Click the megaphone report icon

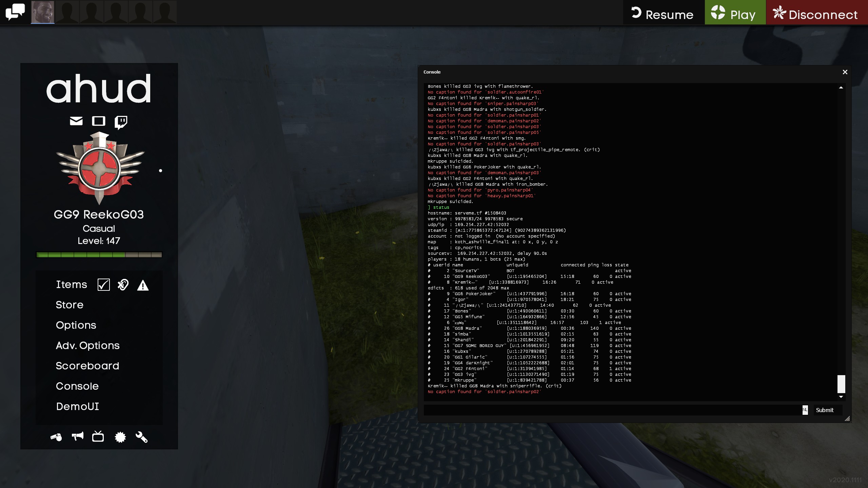click(x=78, y=436)
